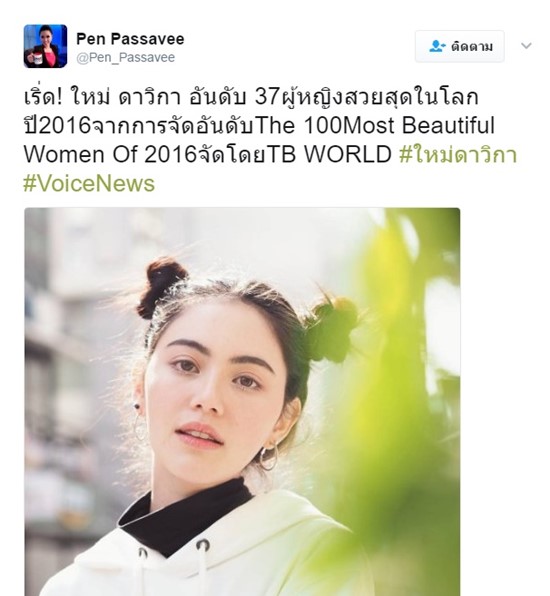
Task: Open Pen Passavee's profile avatar
Action: (x=46, y=46)
